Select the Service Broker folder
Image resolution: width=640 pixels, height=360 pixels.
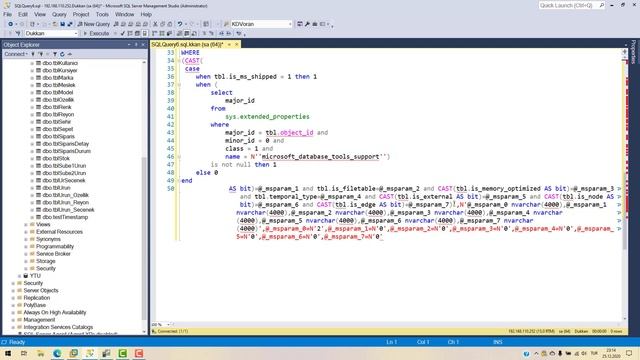[53, 254]
